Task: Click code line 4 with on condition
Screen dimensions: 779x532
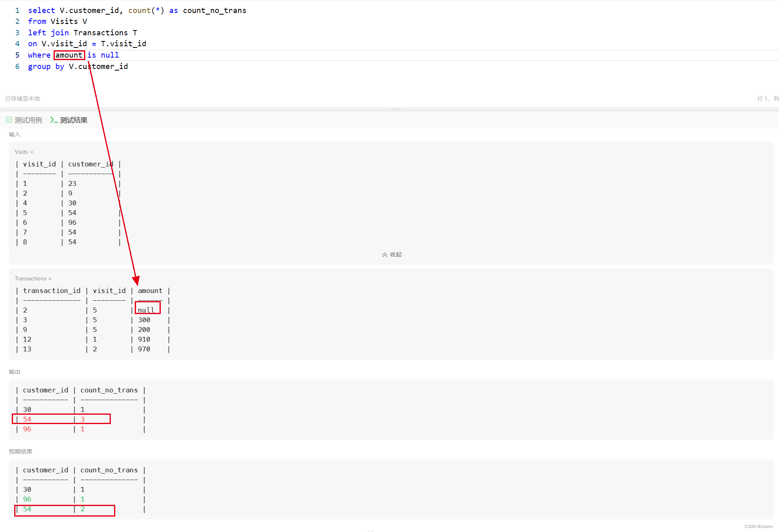Action: (x=87, y=43)
